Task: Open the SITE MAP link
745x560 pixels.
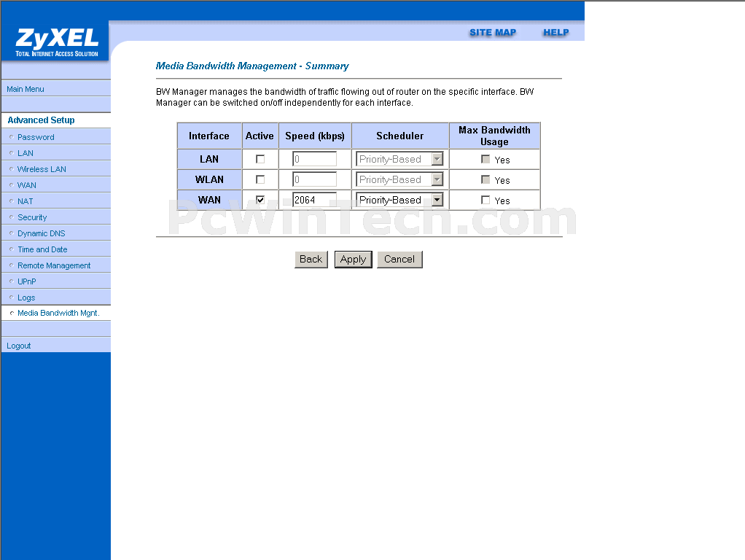Action: pyautogui.click(x=493, y=32)
